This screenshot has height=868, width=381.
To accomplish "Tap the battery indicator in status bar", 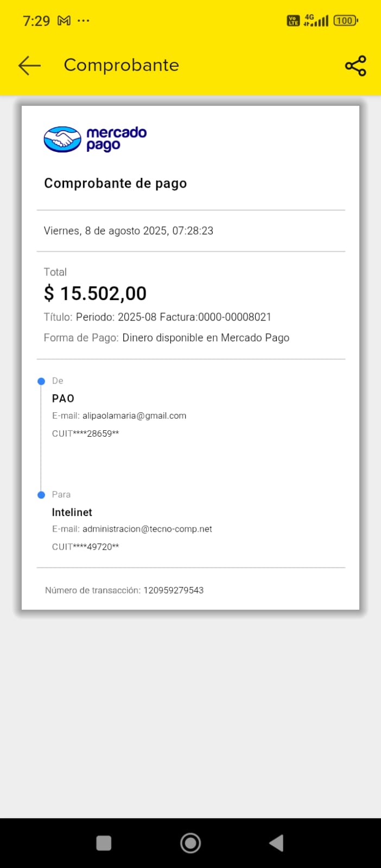I will 345,21.
